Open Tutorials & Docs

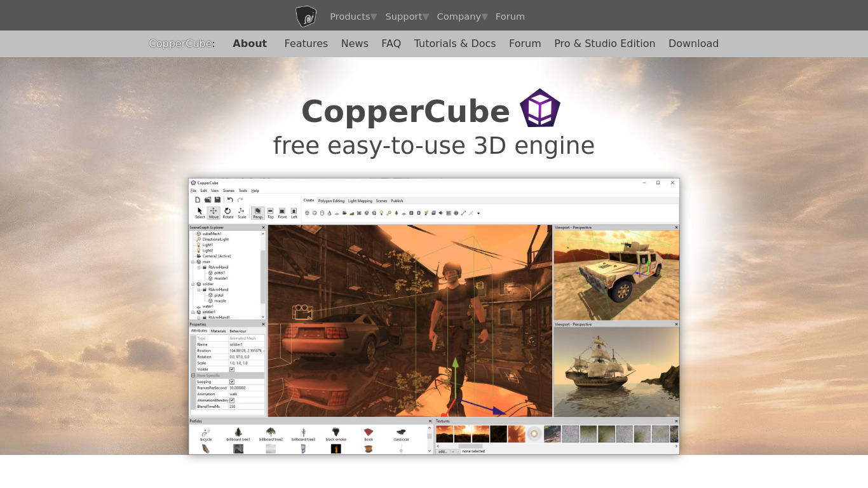click(455, 43)
